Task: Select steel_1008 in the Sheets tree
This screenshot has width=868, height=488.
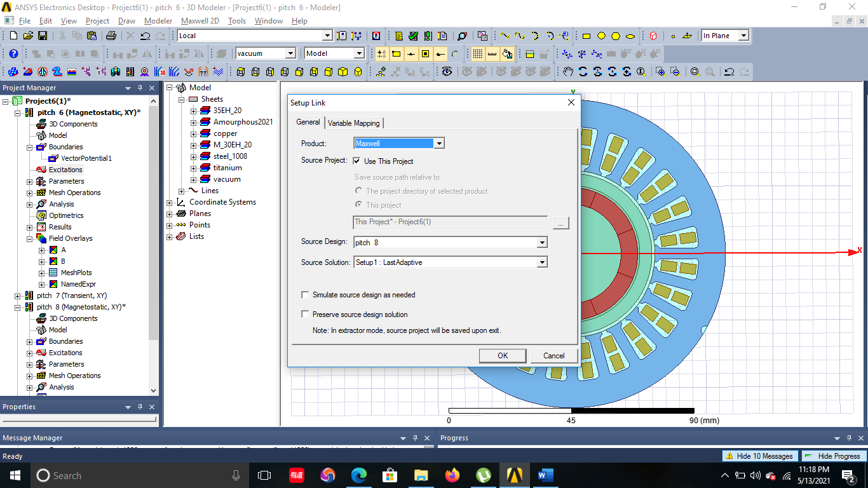Action: [230, 156]
